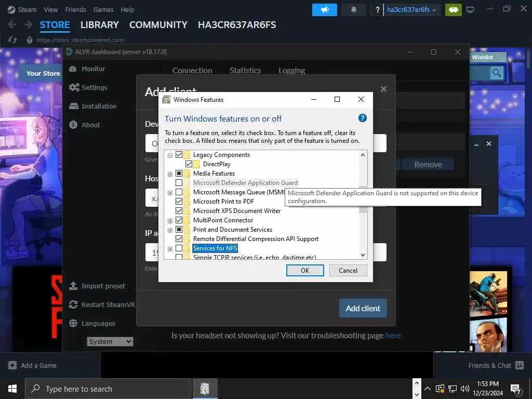Open About in ALVR sidebar
Image resolution: width=532 pixels, height=399 pixels.
[85, 125]
